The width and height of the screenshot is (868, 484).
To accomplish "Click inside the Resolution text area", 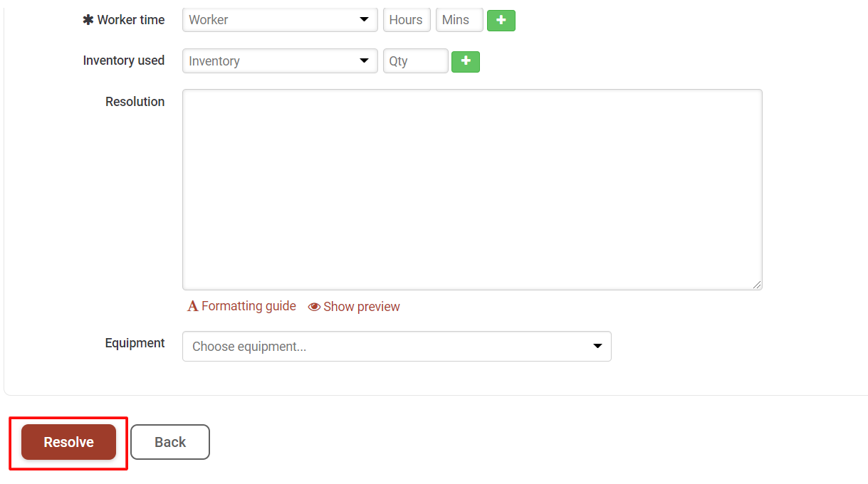I will pos(472,189).
